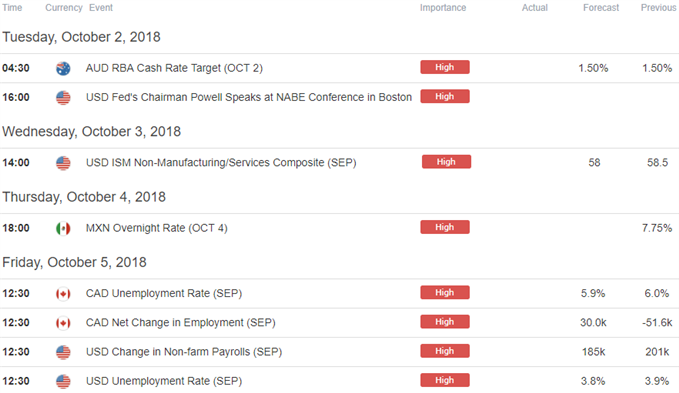This screenshot has height=393, width=679.
Task: Click previous 6.0% for CAD Unemployment Rate
Action: point(656,293)
